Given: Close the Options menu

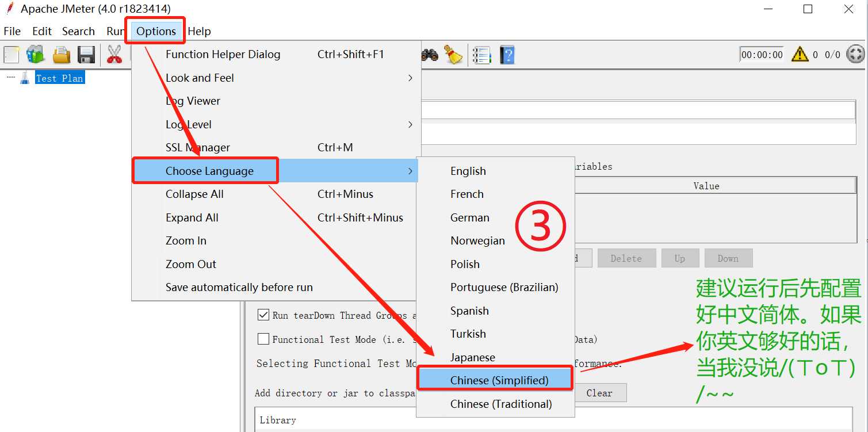Looking at the screenshot, I should (x=156, y=31).
